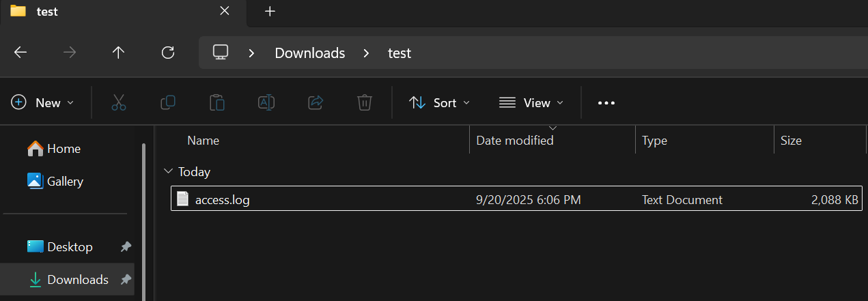Image resolution: width=868 pixels, height=301 pixels.
Task: Click the Delete trash can icon
Action: tap(364, 102)
